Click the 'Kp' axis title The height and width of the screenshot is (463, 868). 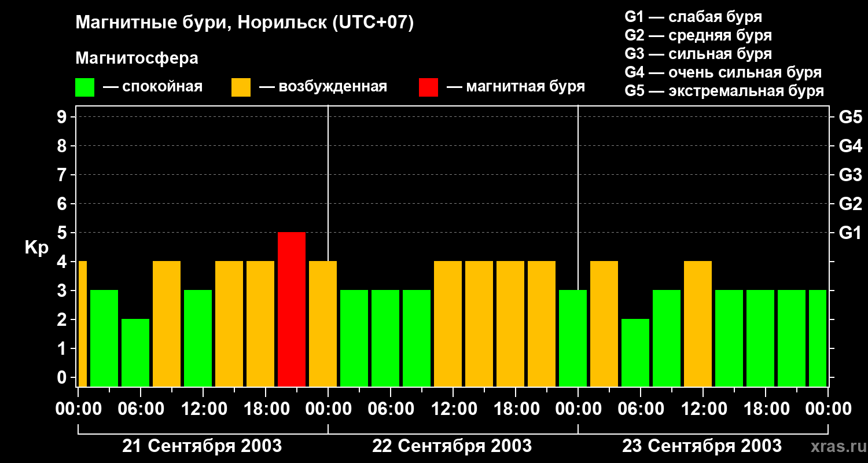pyautogui.click(x=36, y=248)
